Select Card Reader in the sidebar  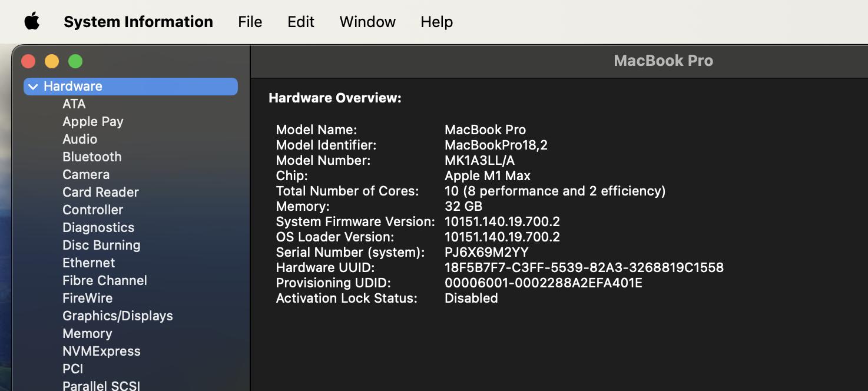coord(101,192)
